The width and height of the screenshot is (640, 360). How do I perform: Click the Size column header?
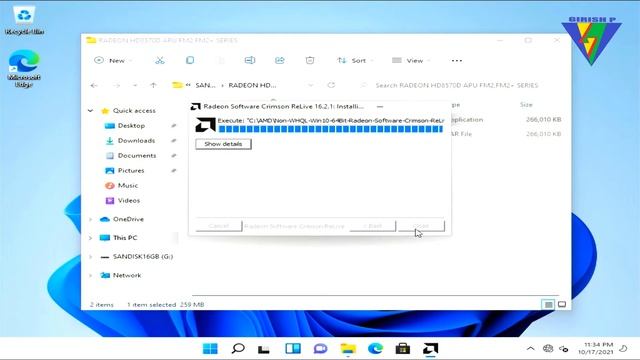click(526, 105)
